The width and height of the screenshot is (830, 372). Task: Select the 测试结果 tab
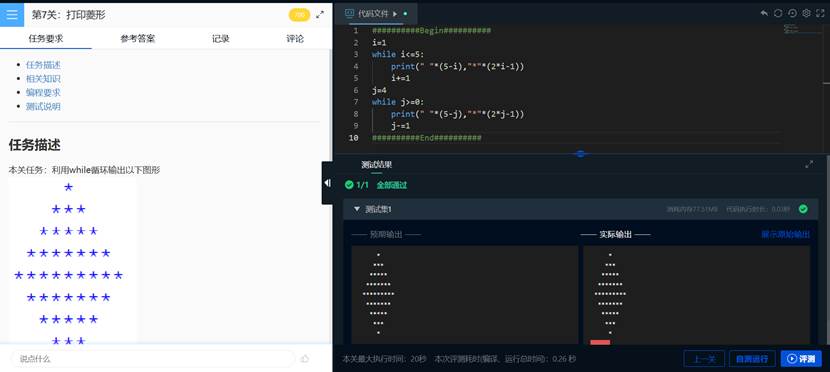tap(376, 165)
